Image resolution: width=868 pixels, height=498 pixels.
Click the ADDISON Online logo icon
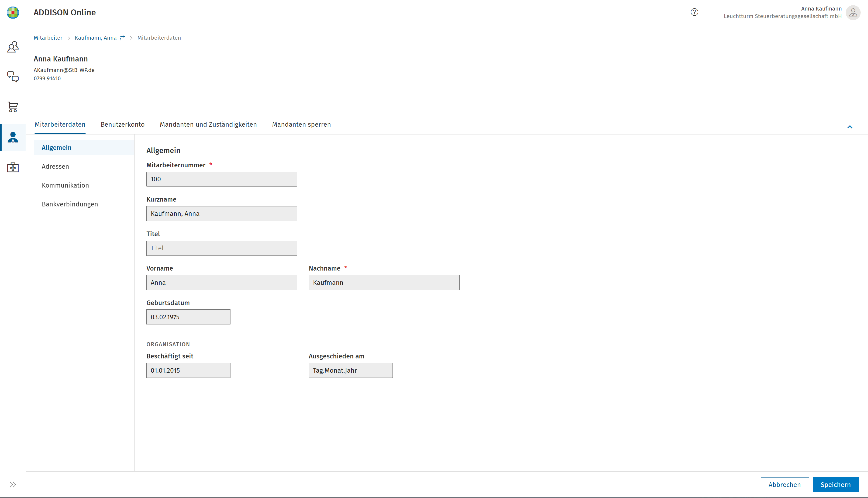click(13, 13)
